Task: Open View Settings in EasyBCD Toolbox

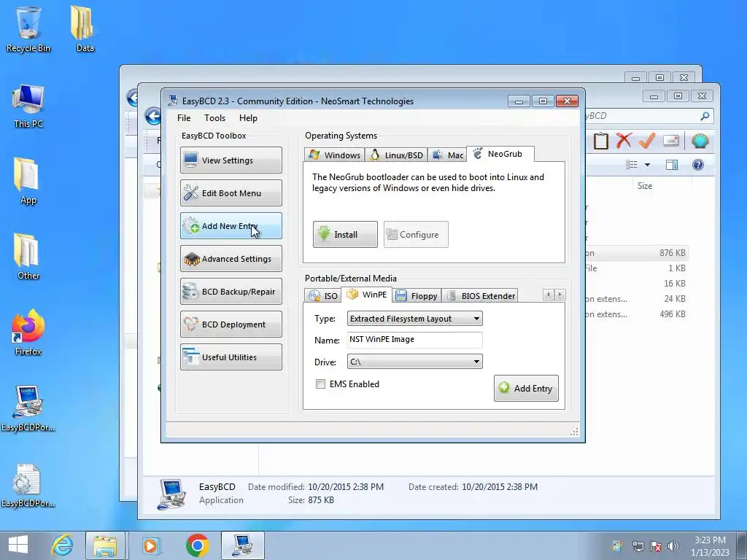Action: click(231, 160)
